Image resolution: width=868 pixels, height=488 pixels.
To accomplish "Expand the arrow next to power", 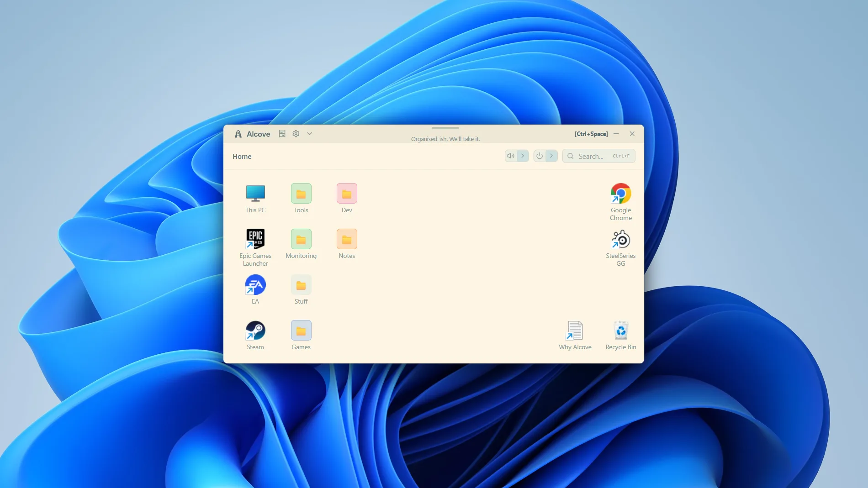I will (551, 156).
